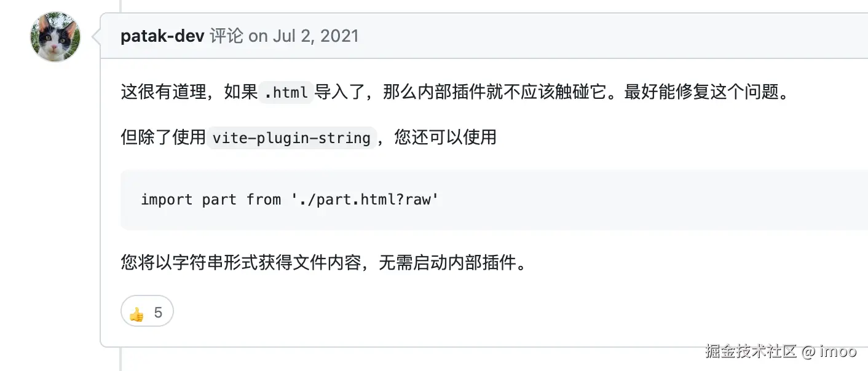Click the text '但除了使用' before the inline code
This screenshot has height=371, width=868.
[x=163, y=137]
